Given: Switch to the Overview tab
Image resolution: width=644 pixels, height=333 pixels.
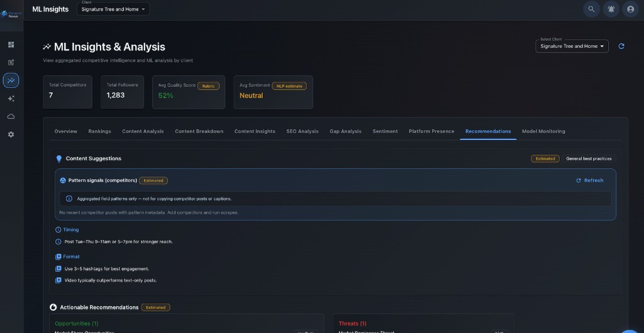Looking at the screenshot, I should click(65, 131).
